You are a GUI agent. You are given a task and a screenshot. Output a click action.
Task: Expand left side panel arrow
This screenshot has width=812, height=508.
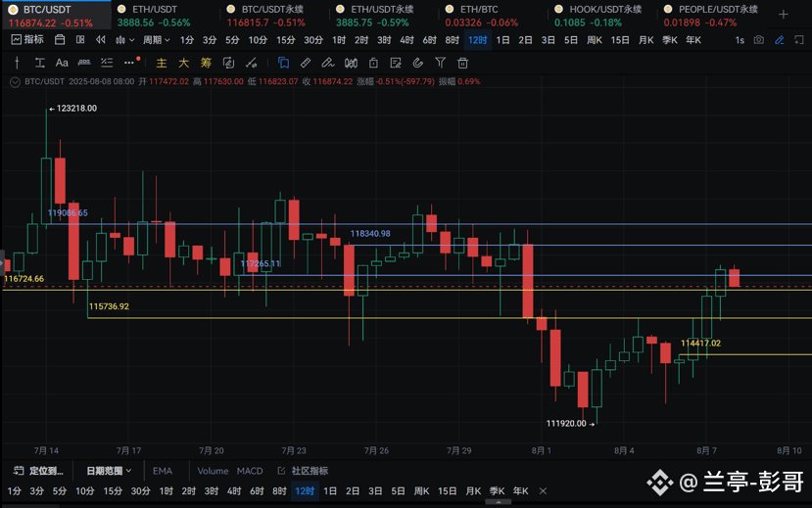click(x=2, y=263)
